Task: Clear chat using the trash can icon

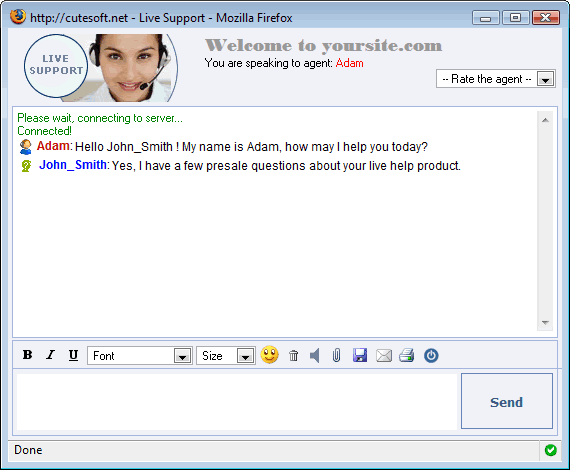Action: [x=294, y=355]
